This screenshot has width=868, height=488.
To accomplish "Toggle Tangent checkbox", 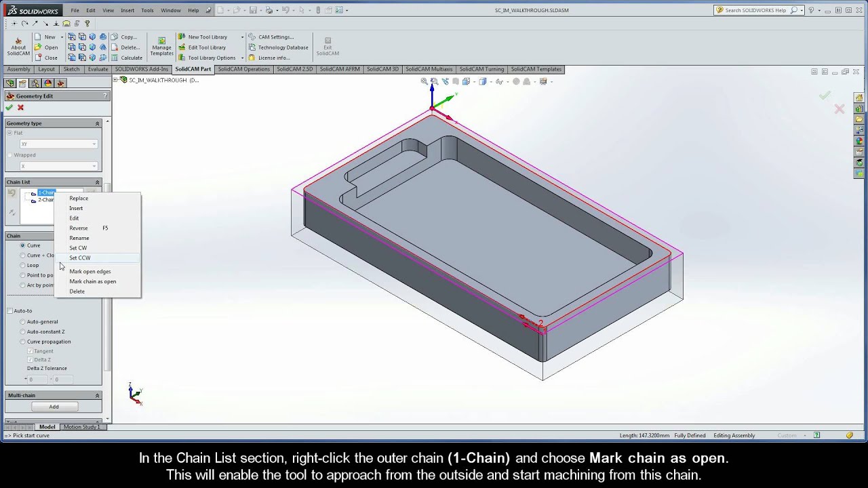I will click(30, 351).
